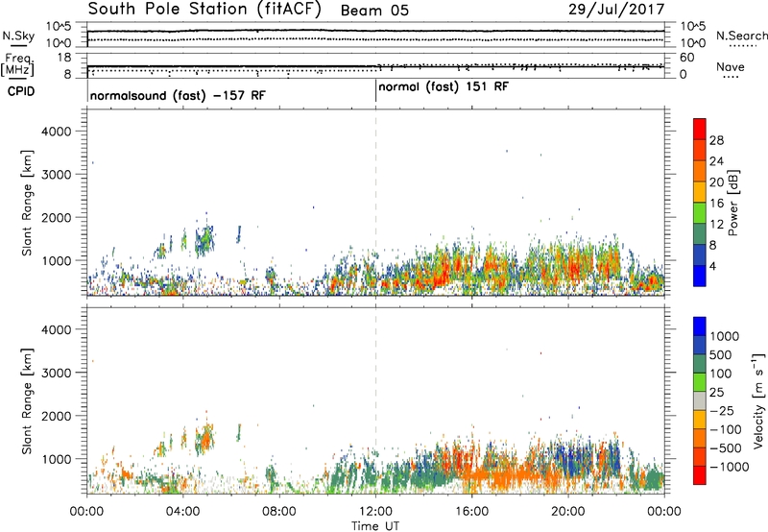Click the velocity scale value "-100"
Screen dimensions: 768x532
(x=725, y=429)
